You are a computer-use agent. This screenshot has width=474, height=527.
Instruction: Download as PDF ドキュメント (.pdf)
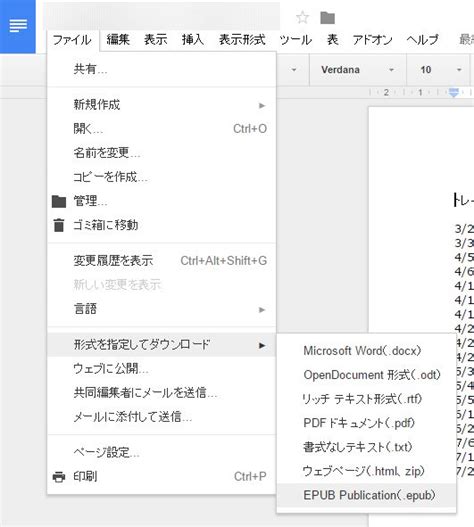coord(366,423)
